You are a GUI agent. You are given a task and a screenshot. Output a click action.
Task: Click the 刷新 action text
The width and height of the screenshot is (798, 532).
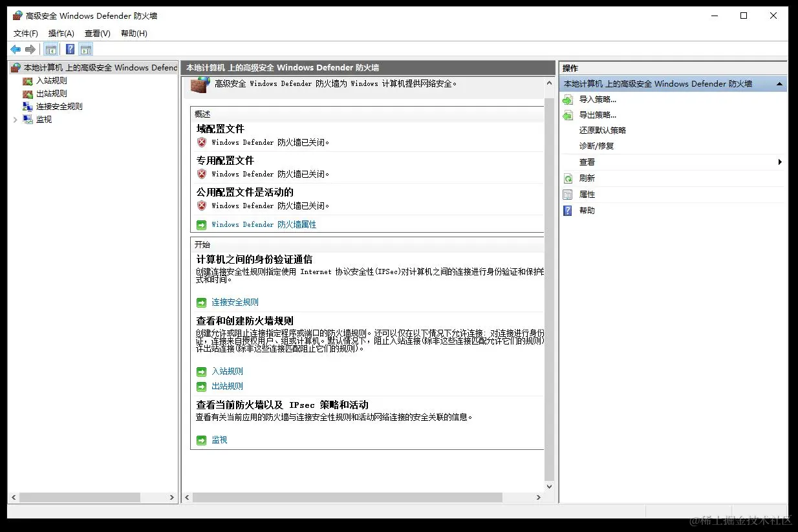coord(587,178)
